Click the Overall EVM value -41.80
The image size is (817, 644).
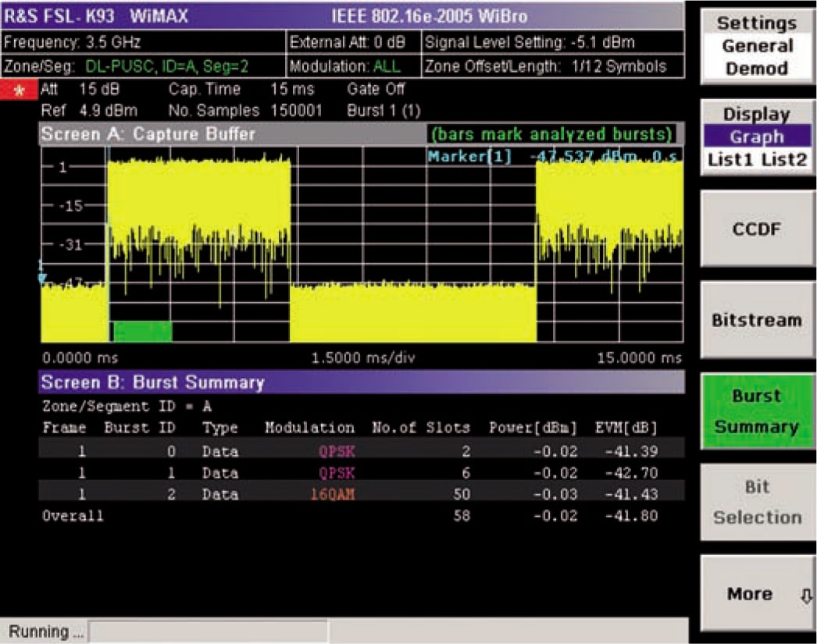[x=632, y=516]
